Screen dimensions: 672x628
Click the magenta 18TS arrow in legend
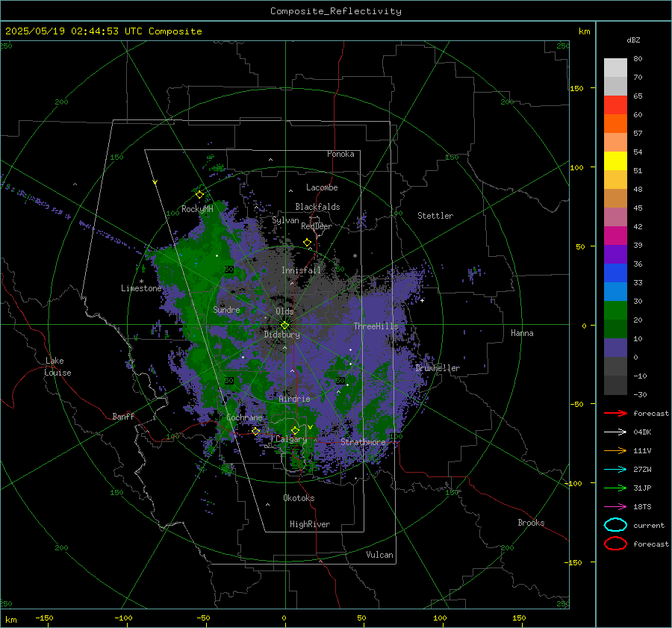pyautogui.click(x=615, y=507)
